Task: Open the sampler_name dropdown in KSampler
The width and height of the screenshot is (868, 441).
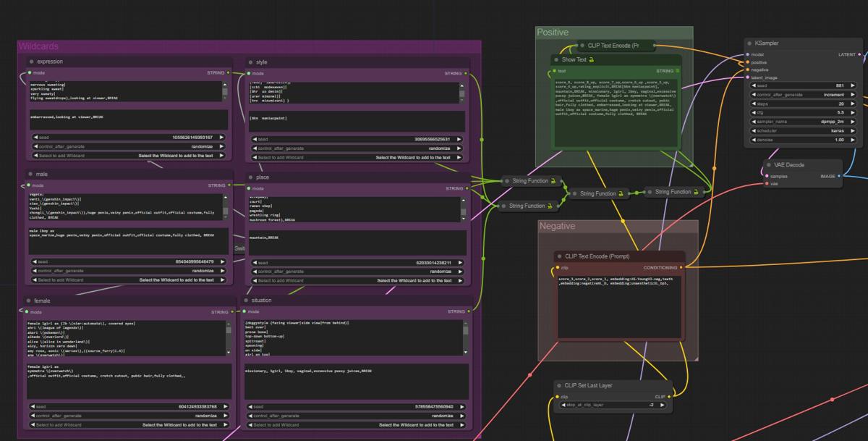Action: [x=803, y=122]
